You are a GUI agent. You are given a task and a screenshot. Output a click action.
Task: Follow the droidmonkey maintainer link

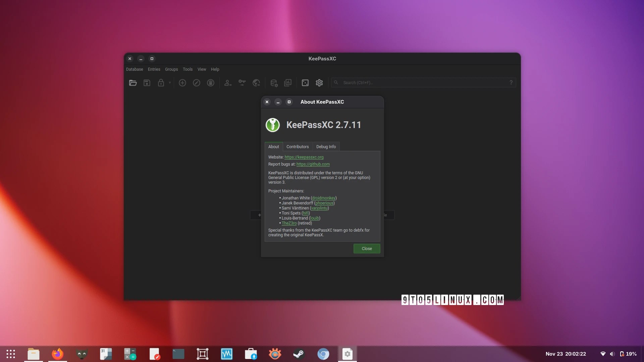tap(323, 198)
